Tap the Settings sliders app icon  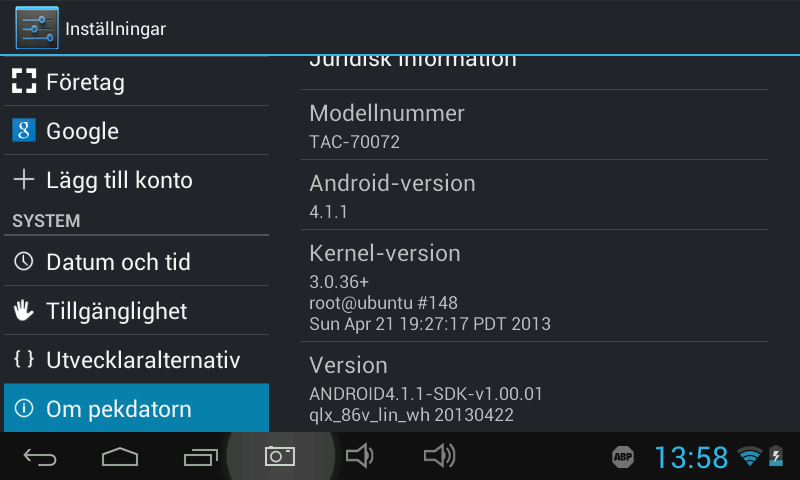[x=37, y=28]
